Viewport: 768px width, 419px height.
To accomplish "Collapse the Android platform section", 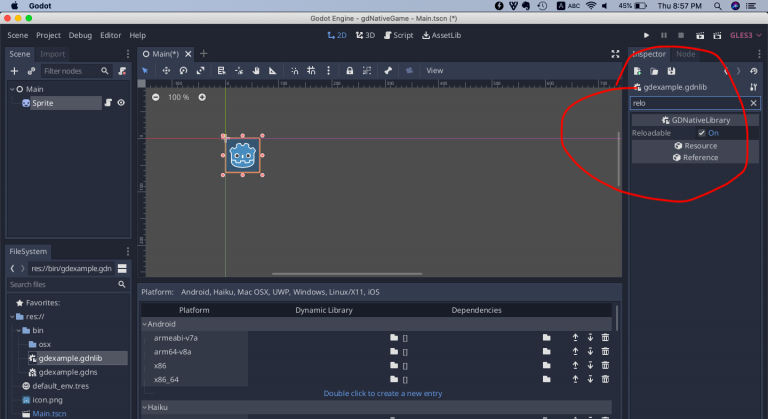I will (x=145, y=324).
